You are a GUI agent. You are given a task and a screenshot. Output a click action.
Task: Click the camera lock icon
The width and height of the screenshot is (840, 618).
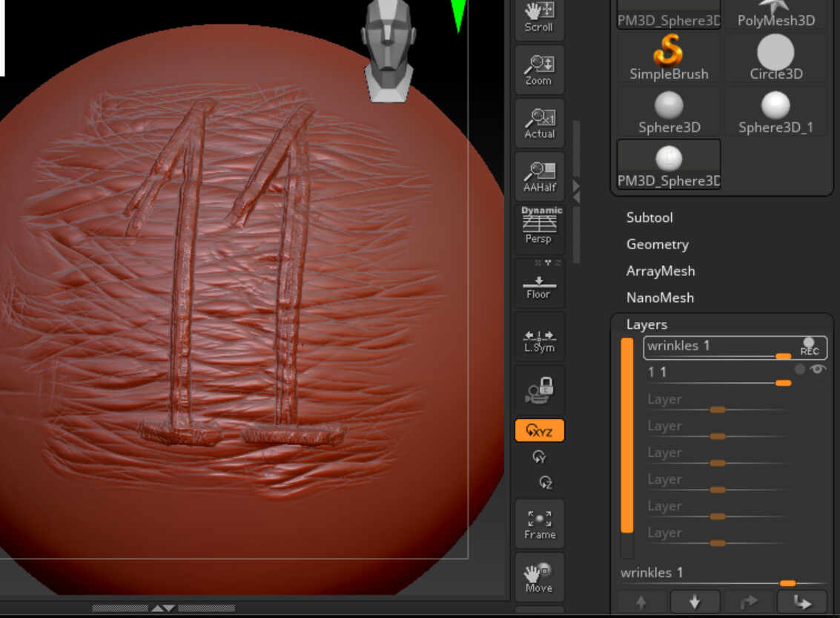[x=539, y=390]
